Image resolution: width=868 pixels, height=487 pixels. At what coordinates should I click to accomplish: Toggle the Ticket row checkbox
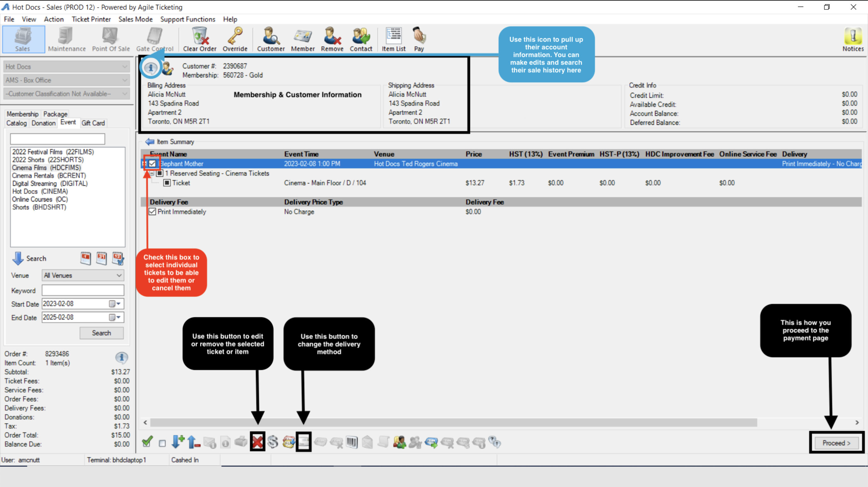(x=167, y=183)
